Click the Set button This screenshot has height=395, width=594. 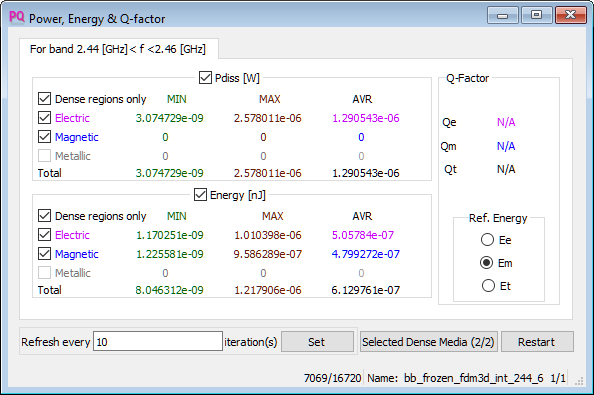point(317,342)
